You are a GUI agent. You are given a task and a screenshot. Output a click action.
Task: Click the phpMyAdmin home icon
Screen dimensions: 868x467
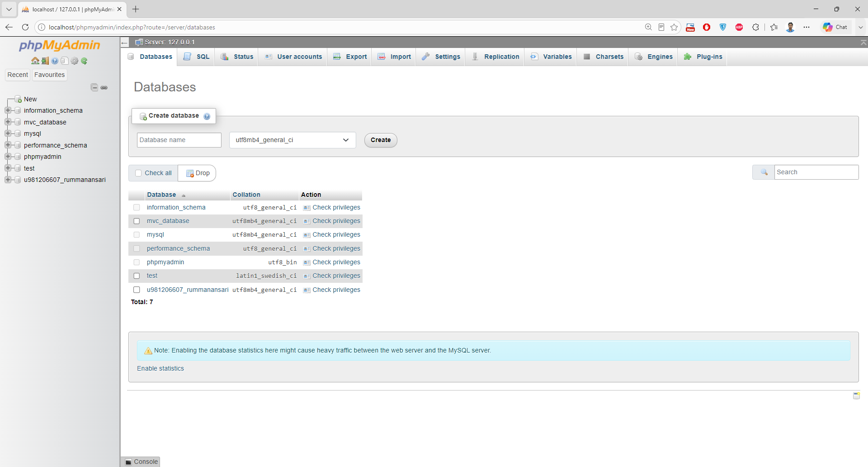point(35,61)
